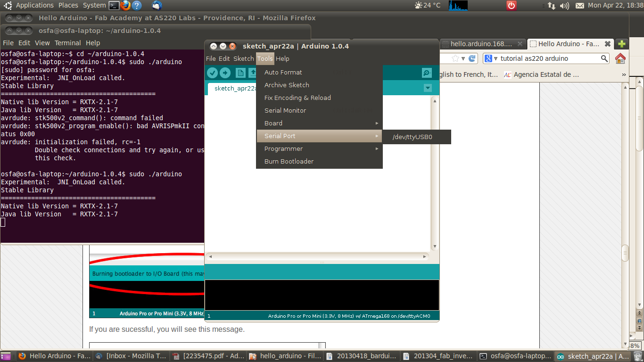Open the Edit menu in Arduino

[x=224, y=59]
